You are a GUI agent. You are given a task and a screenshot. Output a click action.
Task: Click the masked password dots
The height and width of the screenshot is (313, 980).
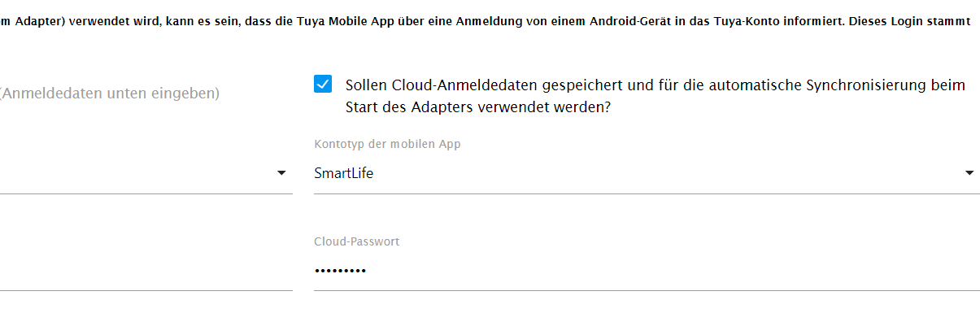click(340, 271)
